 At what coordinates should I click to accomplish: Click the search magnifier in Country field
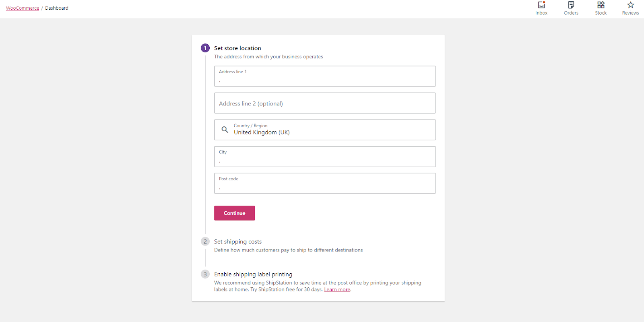pyautogui.click(x=225, y=130)
